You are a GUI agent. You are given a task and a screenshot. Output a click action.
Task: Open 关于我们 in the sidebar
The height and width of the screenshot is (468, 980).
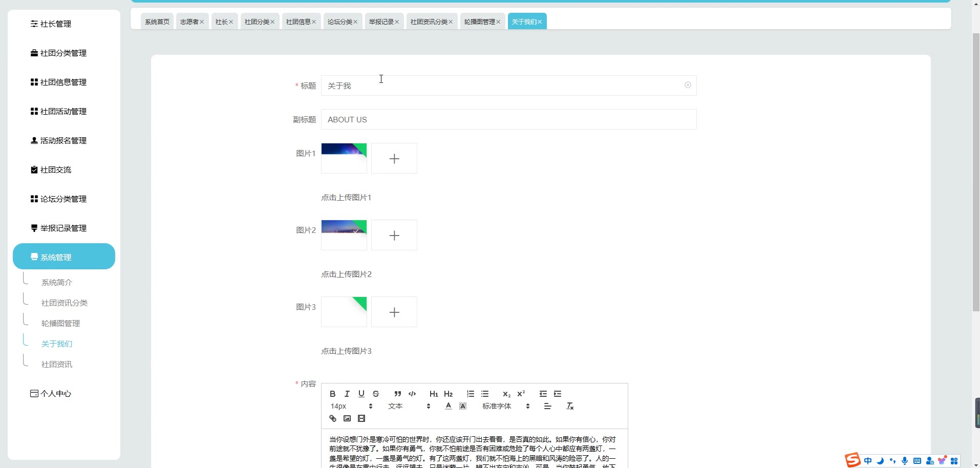click(57, 344)
